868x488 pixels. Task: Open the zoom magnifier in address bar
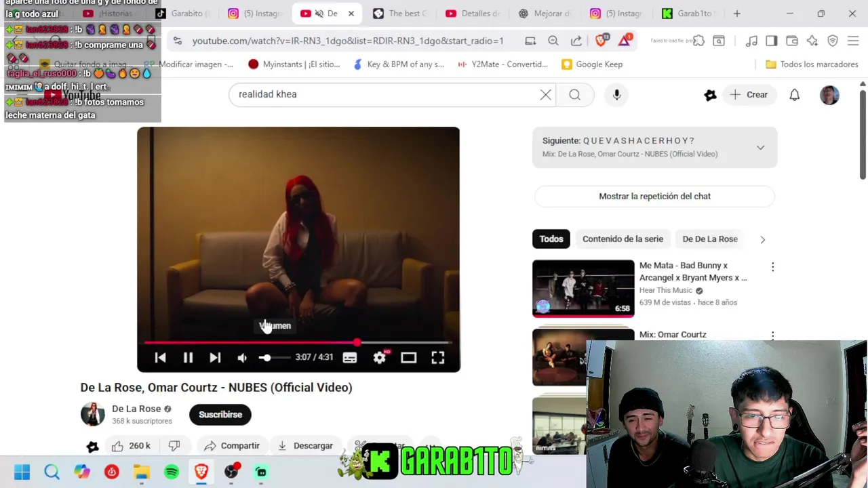(x=553, y=41)
